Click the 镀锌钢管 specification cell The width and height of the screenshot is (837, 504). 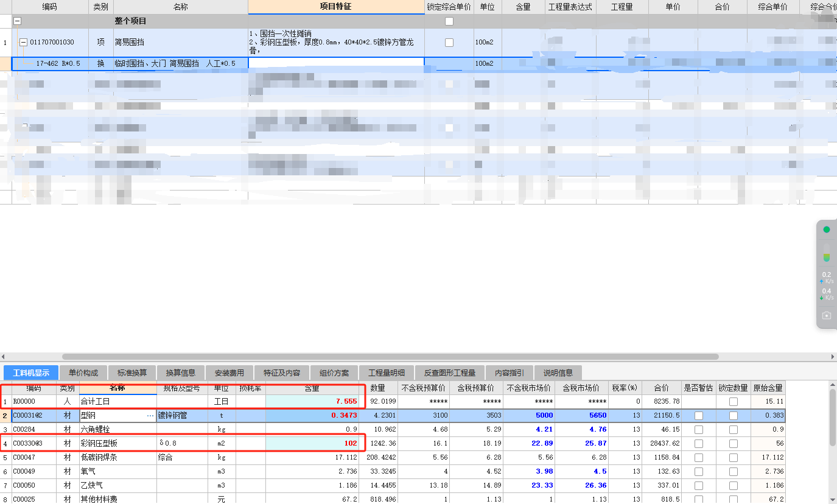(x=182, y=416)
